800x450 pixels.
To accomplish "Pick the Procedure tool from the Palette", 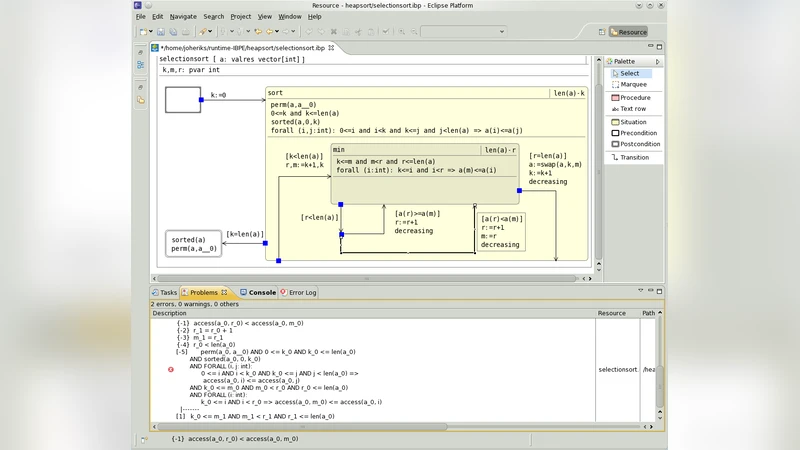I will pos(634,98).
